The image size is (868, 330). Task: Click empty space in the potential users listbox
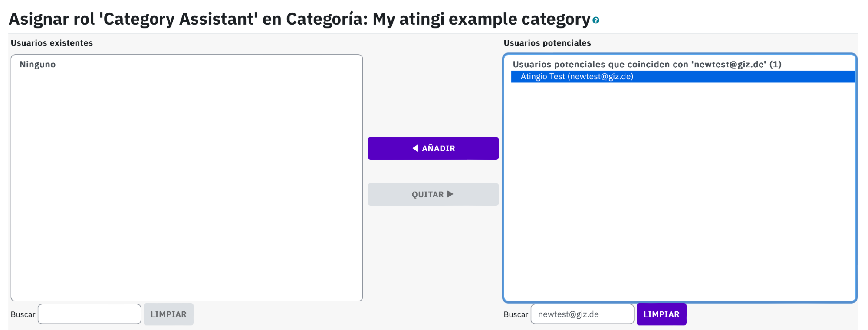680,191
